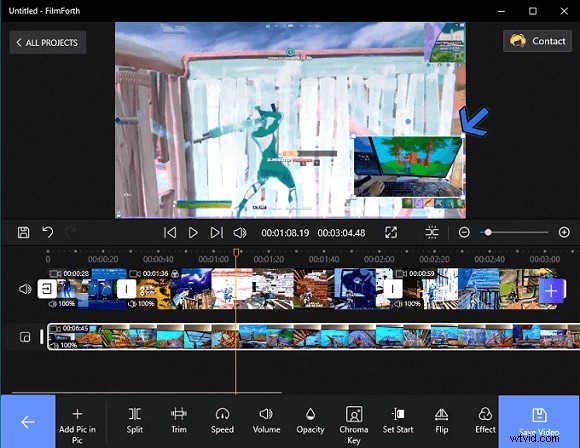Mute preview volume speaker icon
This screenshot has height=448, width=580.
click(240, 233)
